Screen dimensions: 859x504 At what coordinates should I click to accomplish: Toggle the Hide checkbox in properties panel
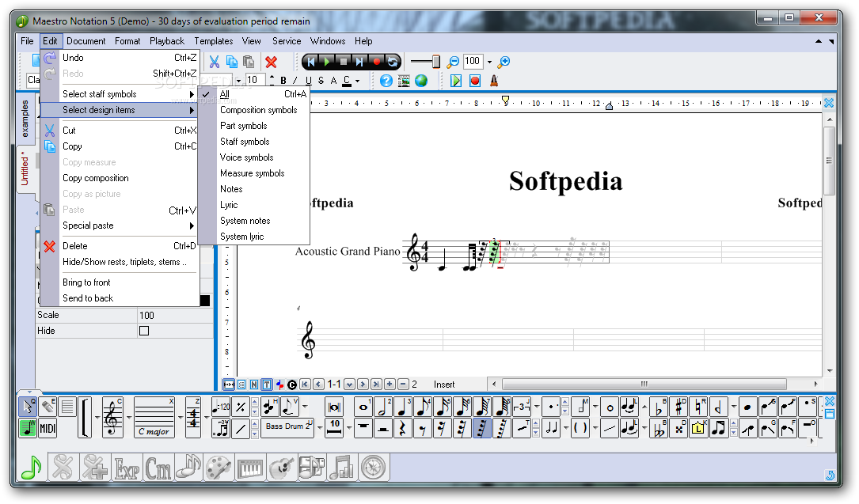(144, 331)
